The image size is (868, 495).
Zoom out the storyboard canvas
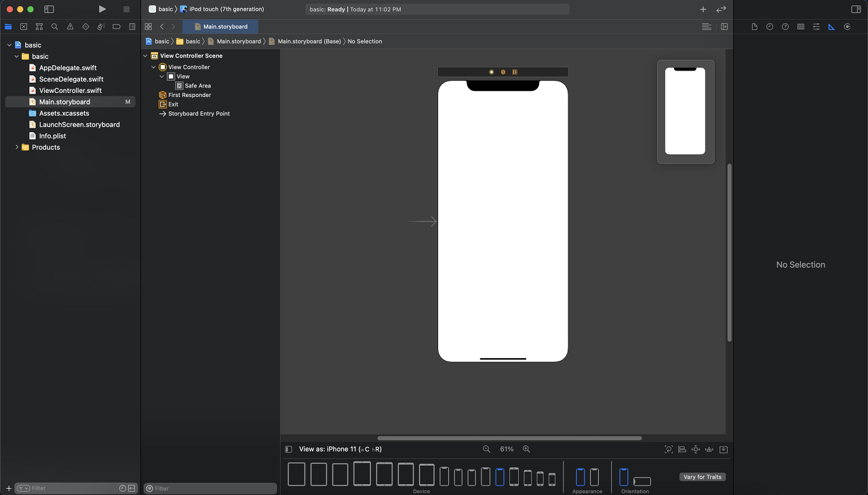tap(486, 450)
